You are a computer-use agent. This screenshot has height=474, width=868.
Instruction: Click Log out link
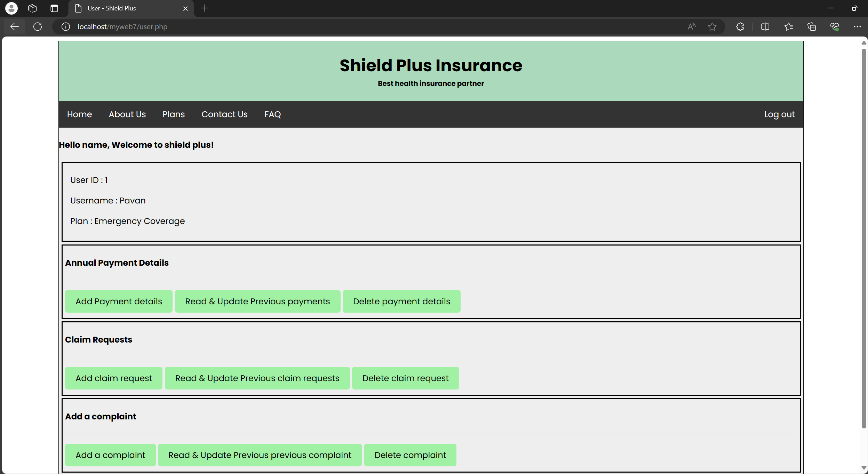tap(780, 114)
